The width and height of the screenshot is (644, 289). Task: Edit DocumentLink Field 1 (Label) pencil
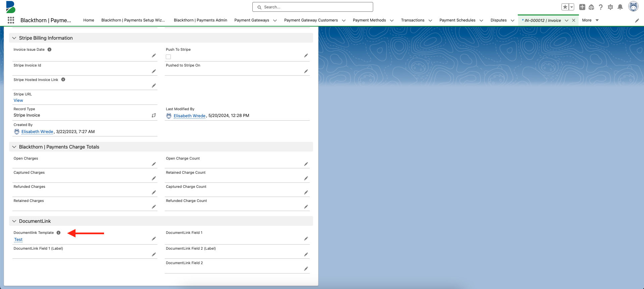(154, 254)
